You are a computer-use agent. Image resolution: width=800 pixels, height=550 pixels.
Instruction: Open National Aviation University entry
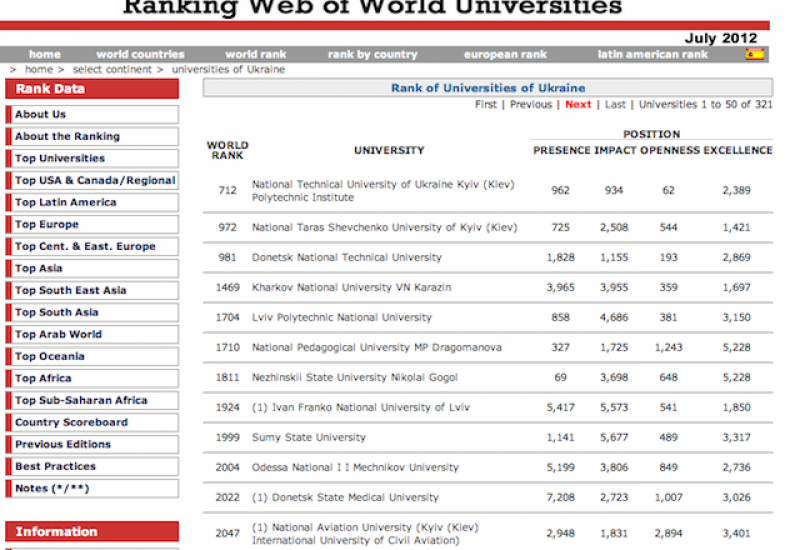point(365,534)
